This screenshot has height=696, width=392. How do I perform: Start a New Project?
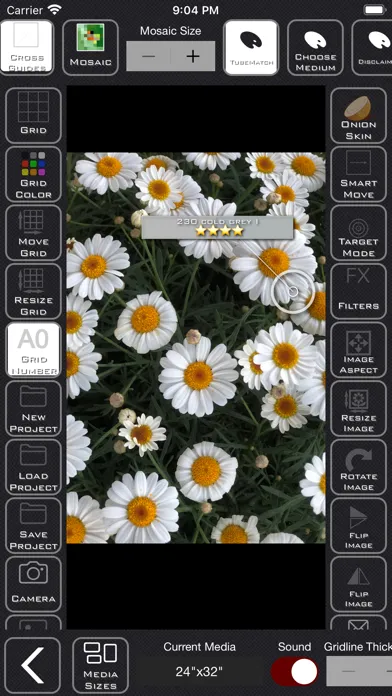33,408
